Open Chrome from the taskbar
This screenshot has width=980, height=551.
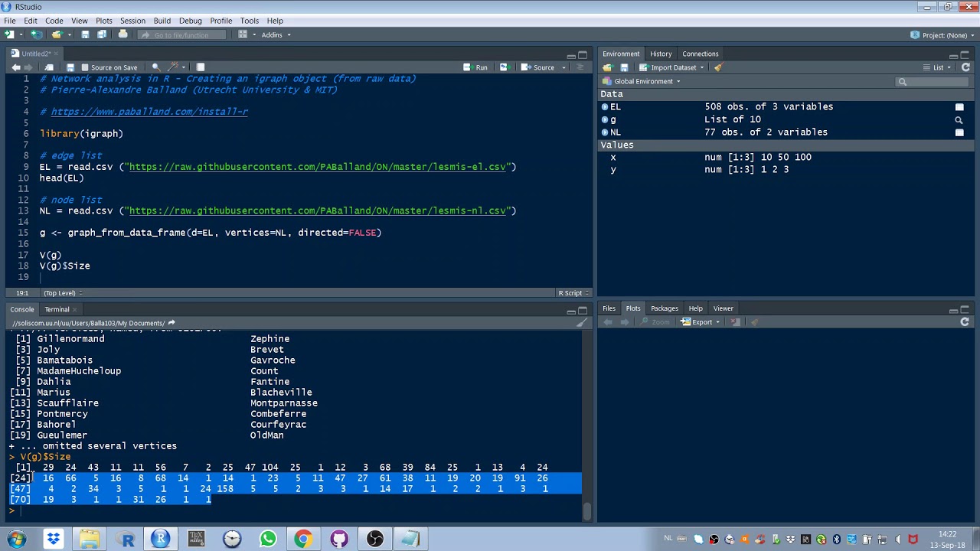[303, 540]
